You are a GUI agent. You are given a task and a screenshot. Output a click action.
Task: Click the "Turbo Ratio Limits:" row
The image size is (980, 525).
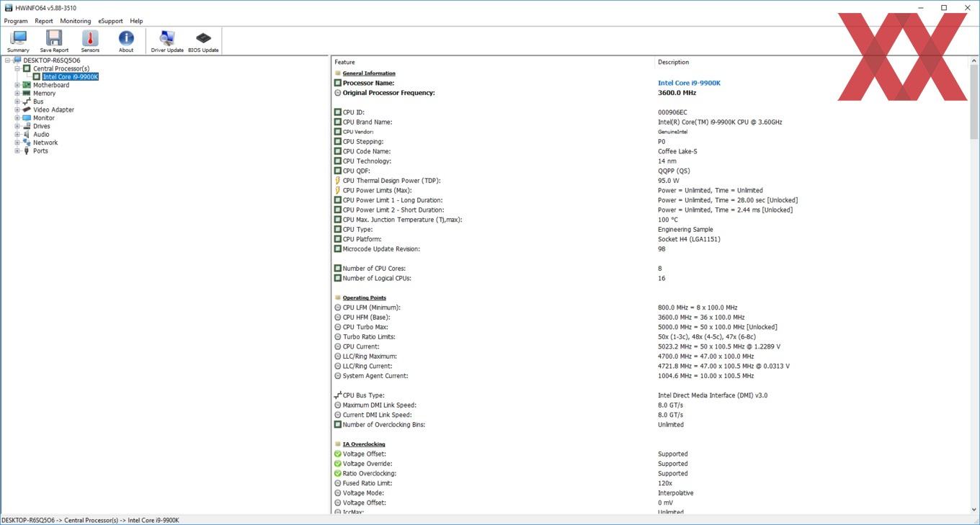650,337
